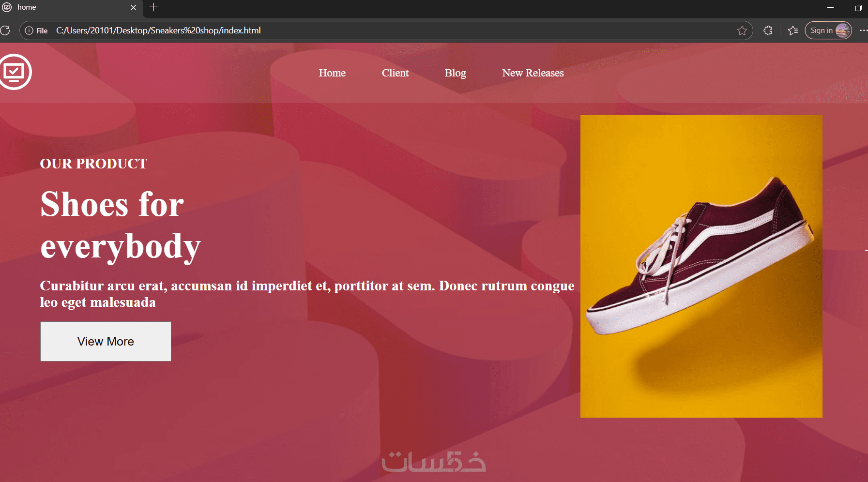Sign in to the browser profile
The image size is (868, 482).
[828, 30]
